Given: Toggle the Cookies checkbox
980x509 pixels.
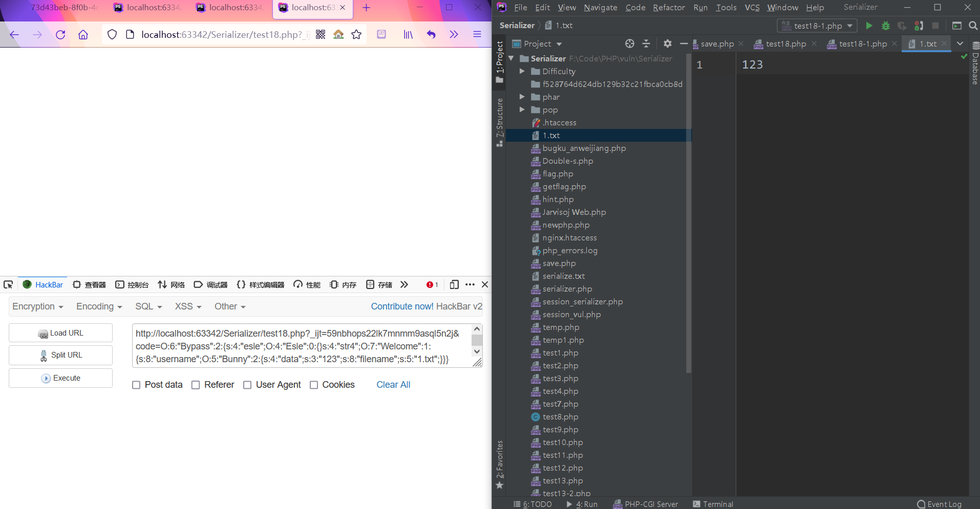Looking at the screenshot, I should 314,385.
